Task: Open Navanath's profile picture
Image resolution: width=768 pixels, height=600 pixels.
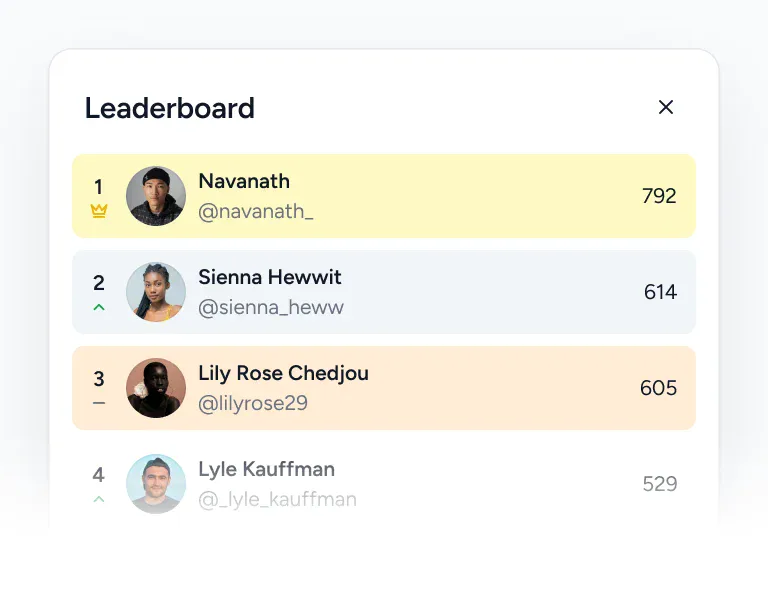Action: point(156,196)
